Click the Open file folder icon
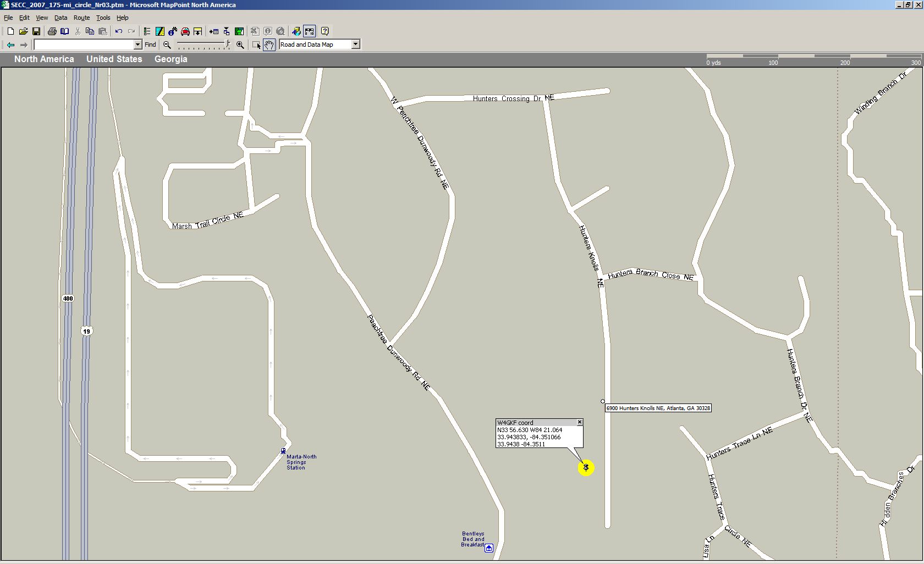Screen dimensions: 924x564 (x=23, y=31)
